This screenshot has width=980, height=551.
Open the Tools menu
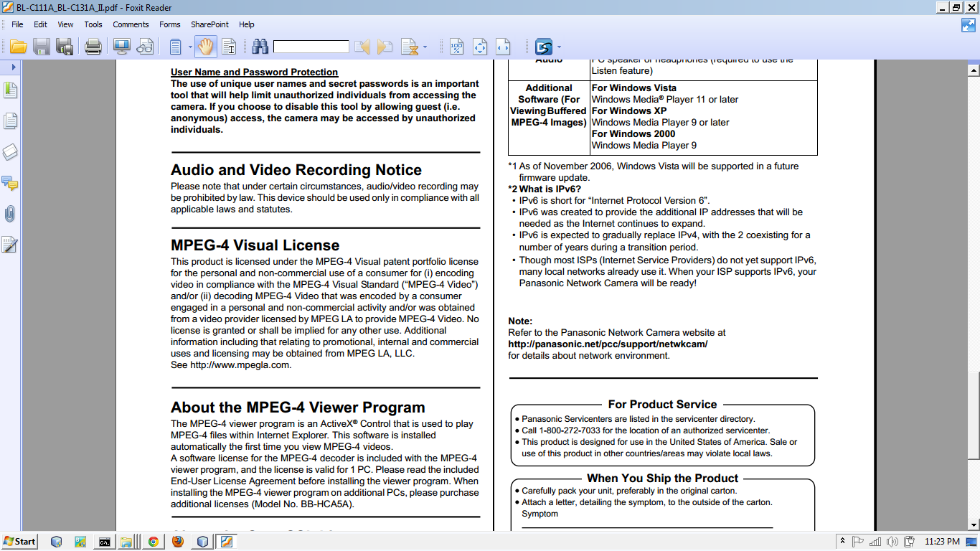coord(93,24)
